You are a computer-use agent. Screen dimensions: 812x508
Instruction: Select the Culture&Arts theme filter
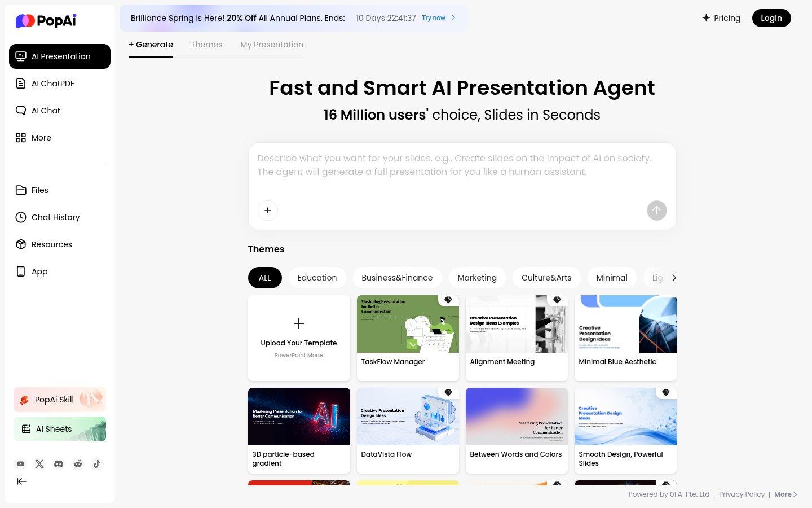(546, 278)
